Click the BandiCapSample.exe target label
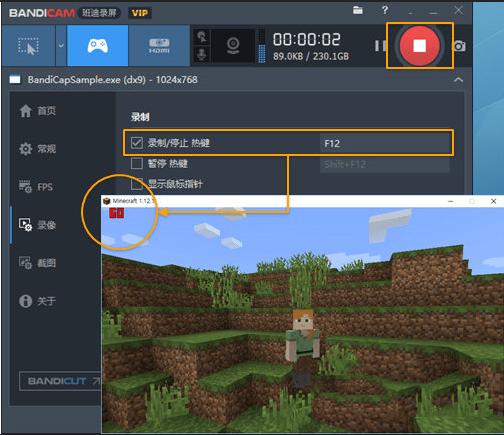The width and height of the screenshot is (504, 435). 112,80
